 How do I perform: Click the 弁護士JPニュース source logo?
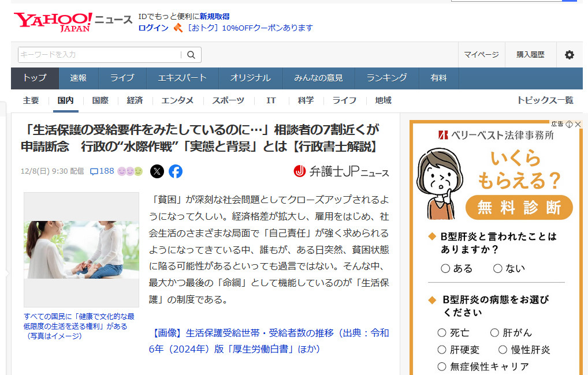tap(341, 171)
